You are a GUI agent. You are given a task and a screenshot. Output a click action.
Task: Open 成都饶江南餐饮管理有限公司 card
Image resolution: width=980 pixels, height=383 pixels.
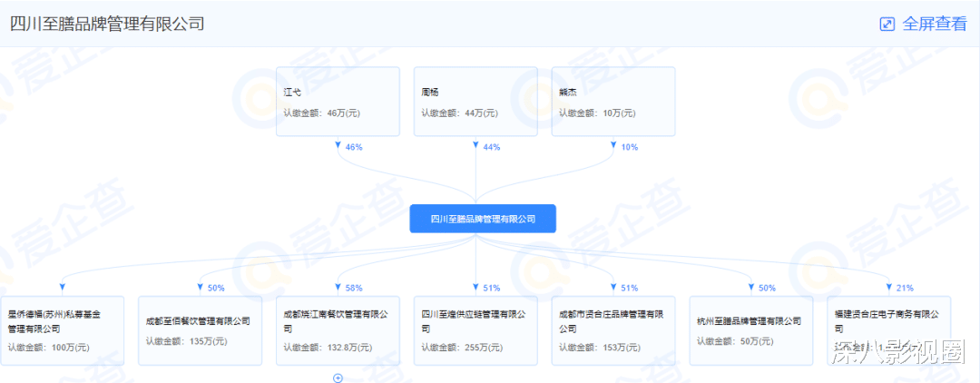click(338, 330)
